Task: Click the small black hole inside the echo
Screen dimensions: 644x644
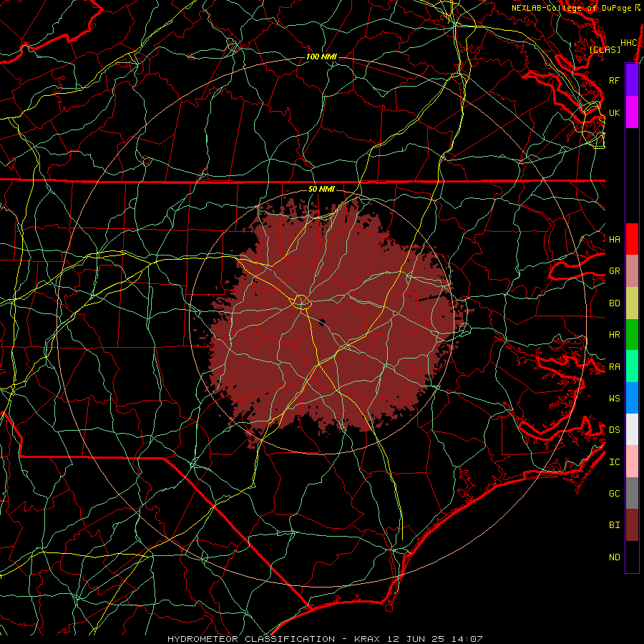Action: pos(321,322)
